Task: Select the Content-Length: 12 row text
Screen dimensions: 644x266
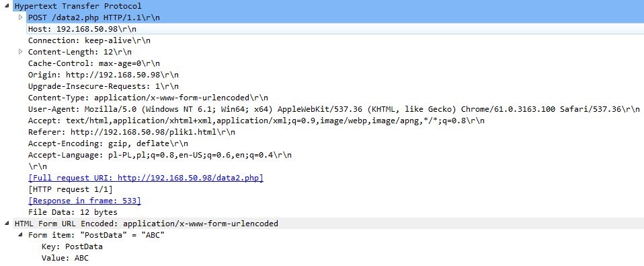Action: coord(80,52)
